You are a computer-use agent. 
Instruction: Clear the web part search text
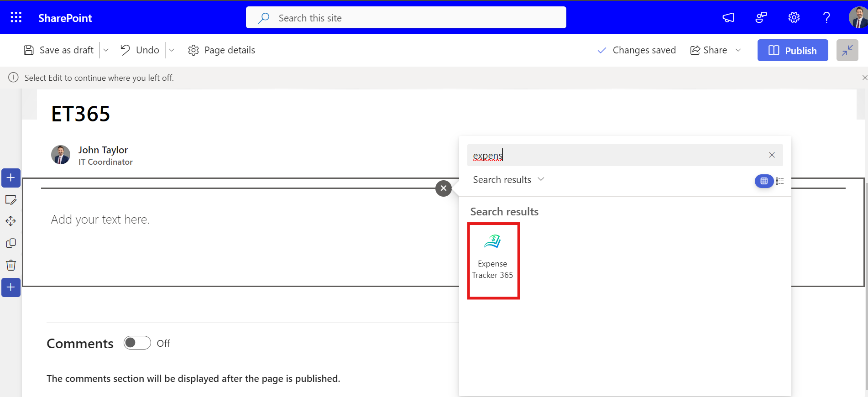772,155
